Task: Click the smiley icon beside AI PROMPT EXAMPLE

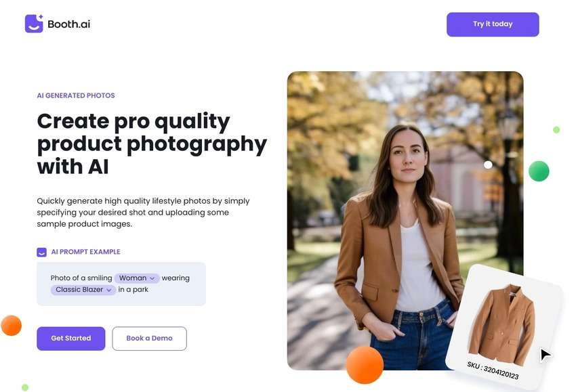Action: [x=41, y=252]
